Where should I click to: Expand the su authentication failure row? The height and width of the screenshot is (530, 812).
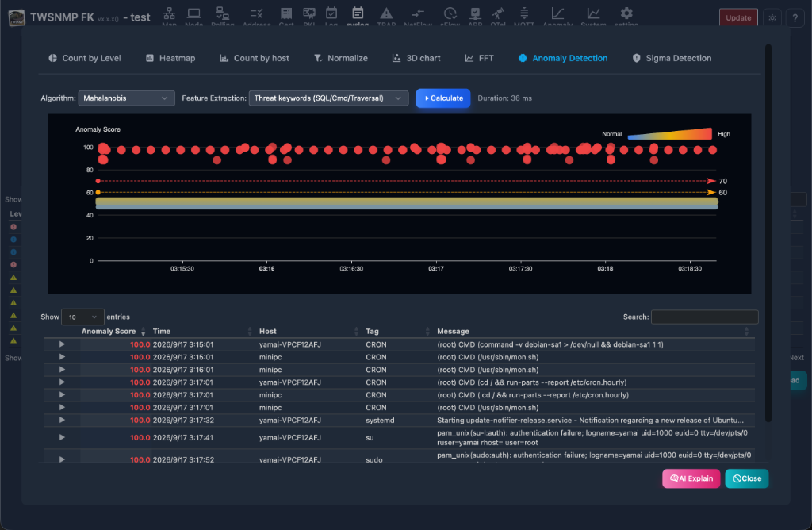click(62, 437)
